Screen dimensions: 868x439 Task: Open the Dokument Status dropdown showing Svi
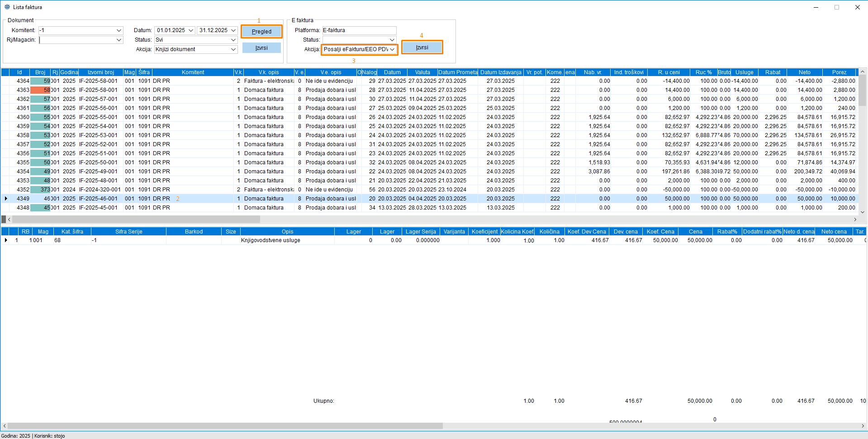tap(233, 40)
